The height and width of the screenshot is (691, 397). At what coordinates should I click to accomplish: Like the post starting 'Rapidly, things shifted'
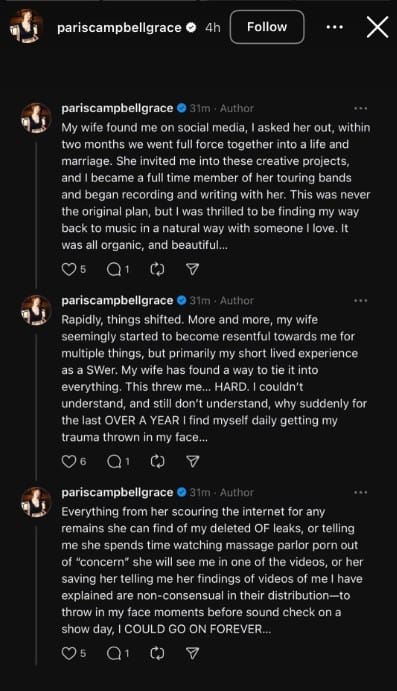(69, 461)
